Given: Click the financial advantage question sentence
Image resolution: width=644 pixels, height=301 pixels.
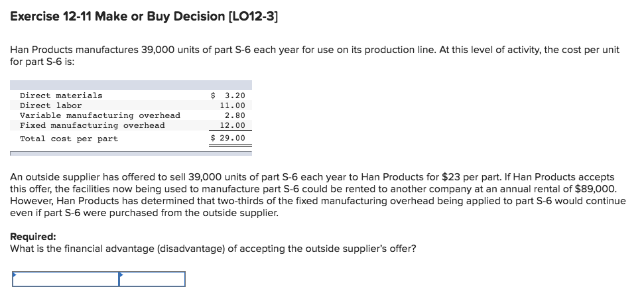Looking at the screenshot, I should point(213,249).
